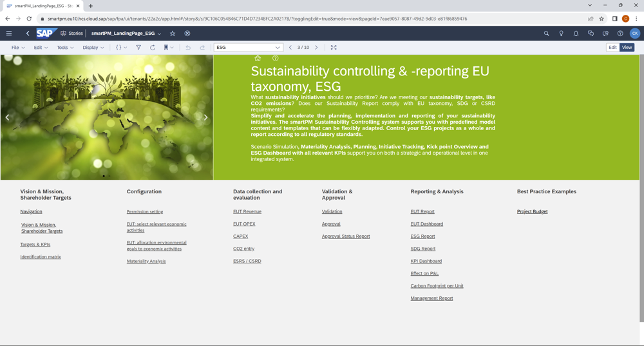Open the Tools menu
The height and width of the screenshot is (346, 644).
(x=65, y=48)
